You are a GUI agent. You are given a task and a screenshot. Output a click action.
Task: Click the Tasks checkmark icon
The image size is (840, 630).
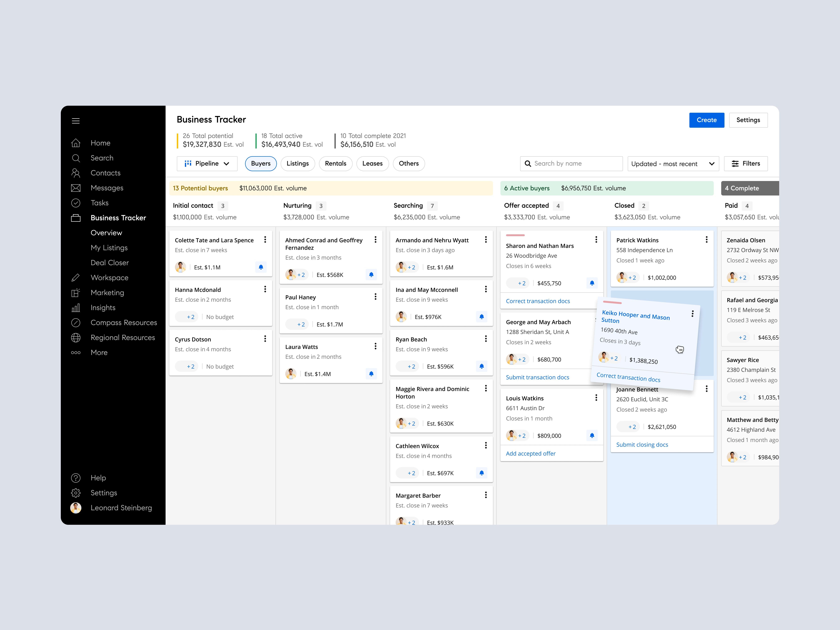coord(76,203)
